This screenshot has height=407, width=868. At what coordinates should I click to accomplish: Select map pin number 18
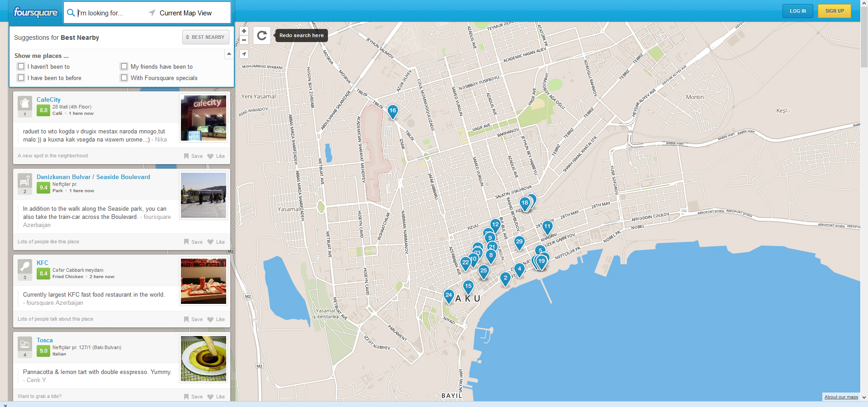pos(525,203)
